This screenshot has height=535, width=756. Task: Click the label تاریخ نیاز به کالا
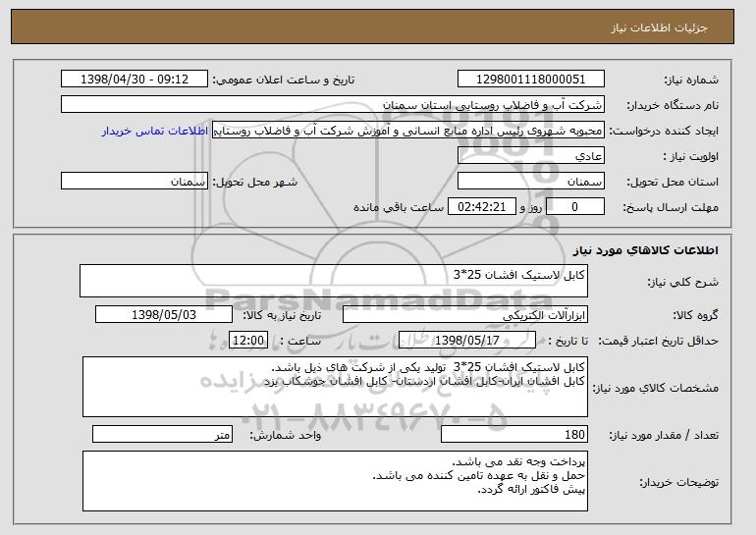point(282,315)
